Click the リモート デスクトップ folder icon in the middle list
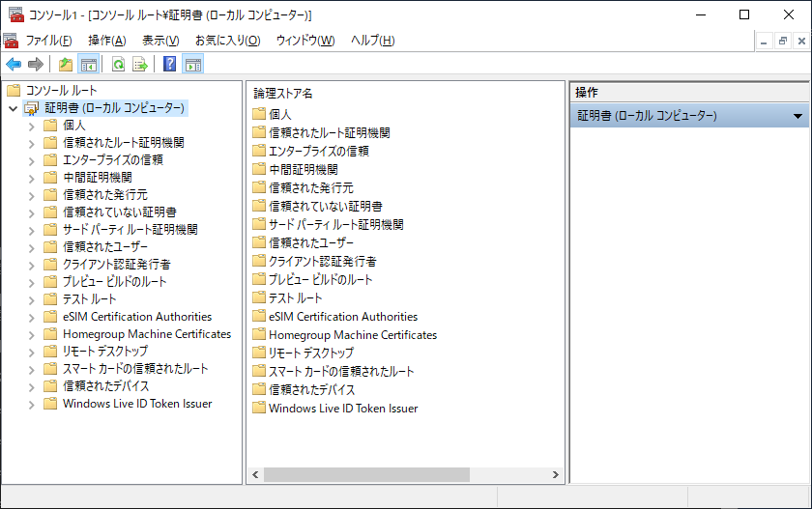 pyautogui.click(x=259, y=353)
